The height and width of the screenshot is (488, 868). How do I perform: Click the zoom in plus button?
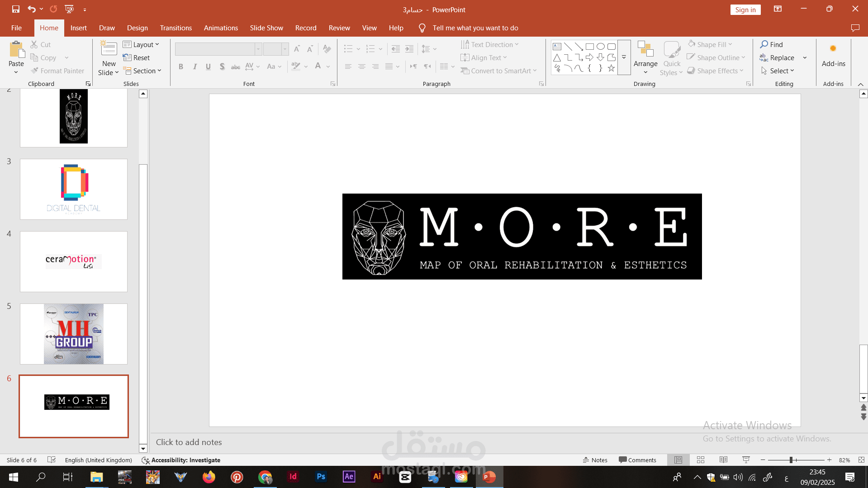(x=830, y=460)
